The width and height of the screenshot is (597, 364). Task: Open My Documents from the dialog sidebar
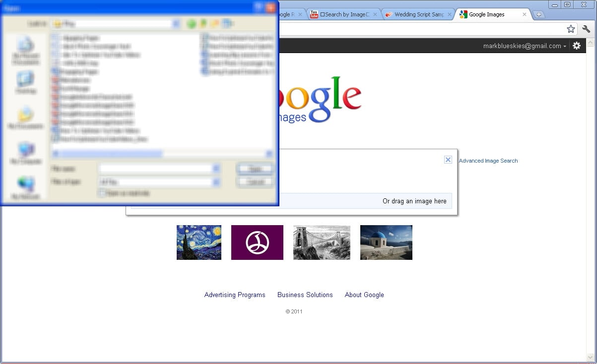coord(25,117)
